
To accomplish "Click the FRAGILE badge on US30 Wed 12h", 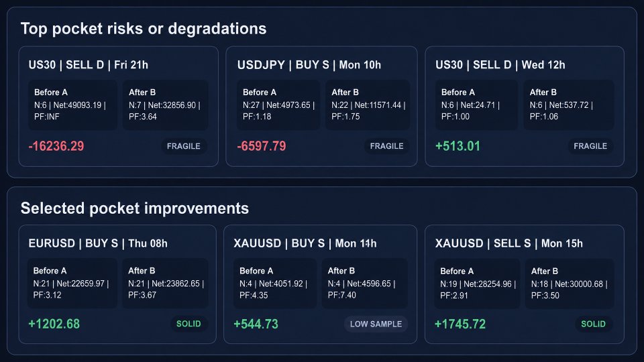I will [x=590, y=146].
